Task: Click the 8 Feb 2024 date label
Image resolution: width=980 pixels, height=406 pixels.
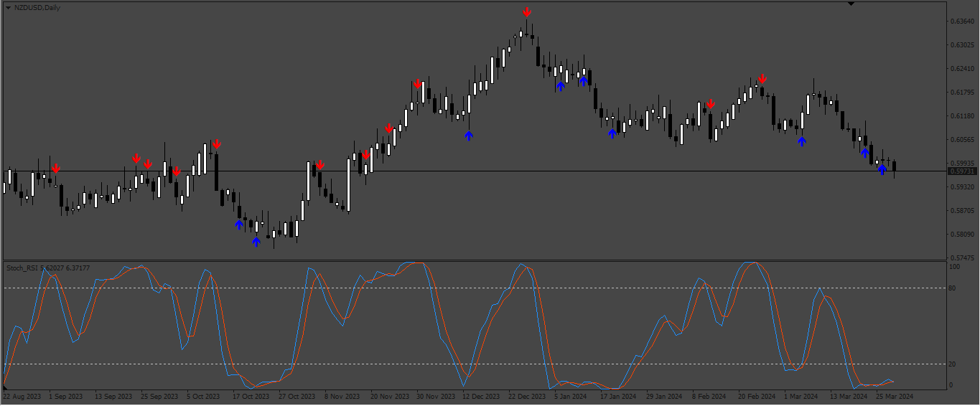Action: pos(709,396)
